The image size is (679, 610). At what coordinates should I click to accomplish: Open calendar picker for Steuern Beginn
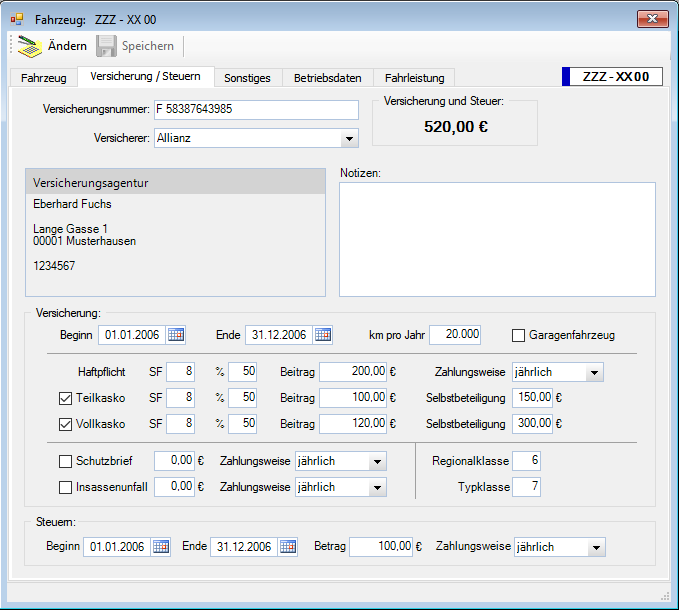(x=161, y=547)
